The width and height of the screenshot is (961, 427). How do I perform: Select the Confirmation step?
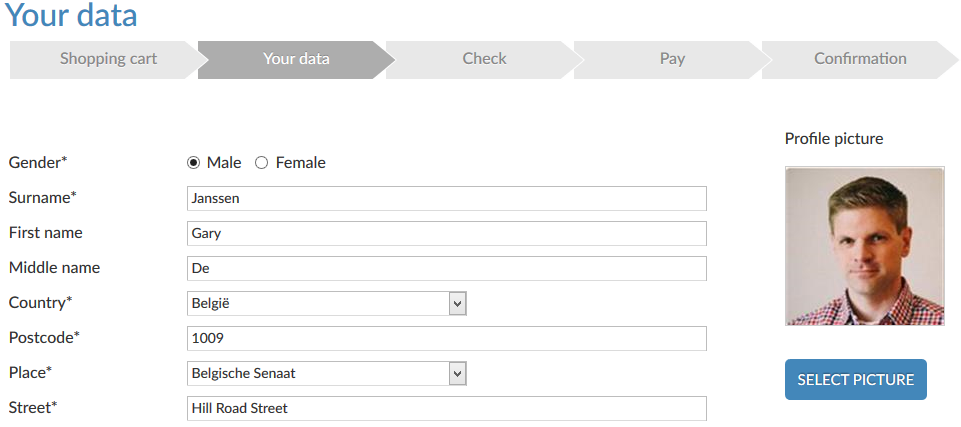(x=859, y=59)
